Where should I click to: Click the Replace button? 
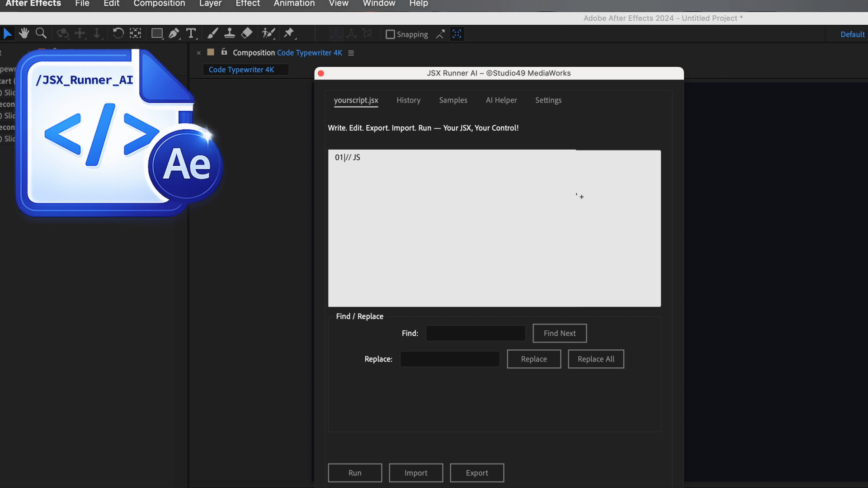[534, 359]
